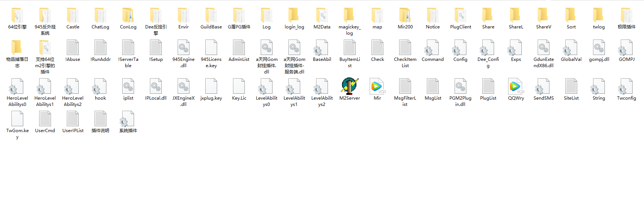This screenshot has height=217, width=644.
Task: Click the AdminList text file
Action: click(x=239, y=48)
